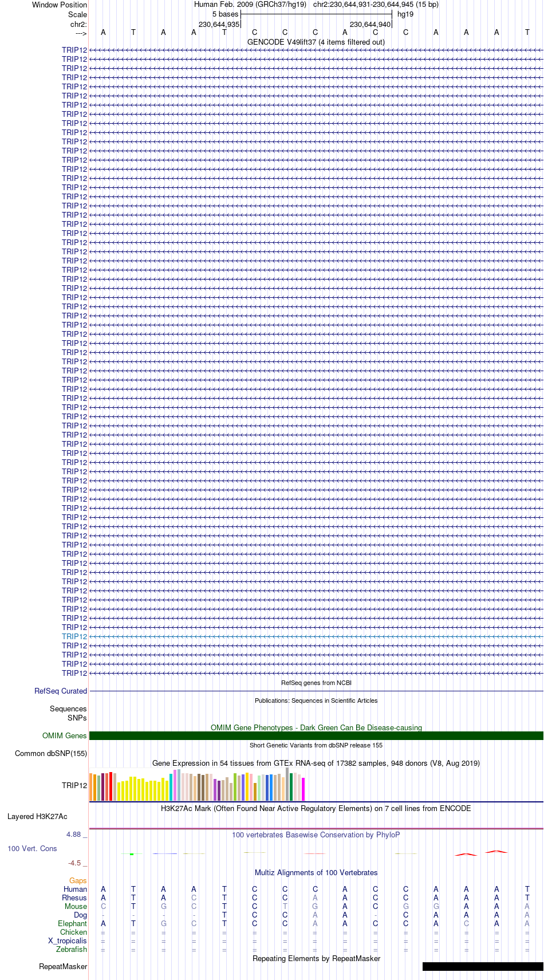Click 'Repeating Elements by RepeatMasker' title
The image size is (544, 980).
[x=316, y=958]
